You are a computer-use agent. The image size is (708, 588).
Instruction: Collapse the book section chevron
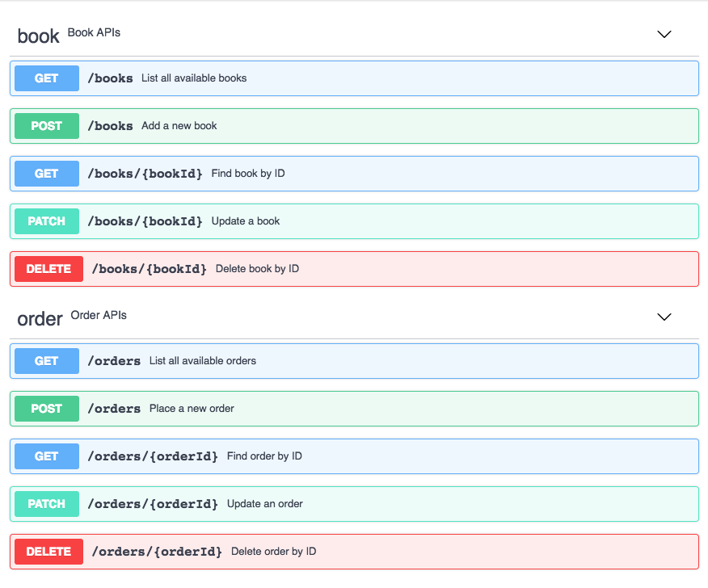coord(664,34)
